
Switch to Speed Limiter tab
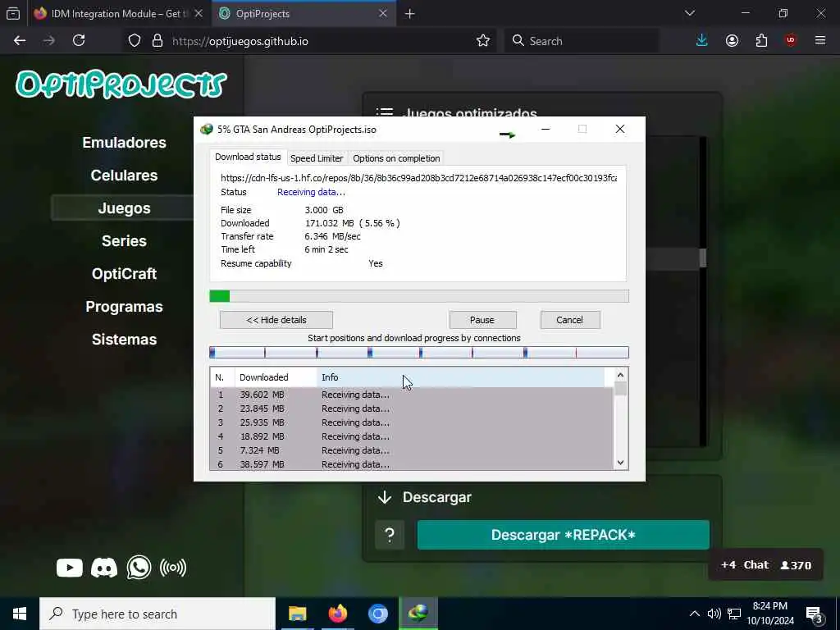[317, 158]
